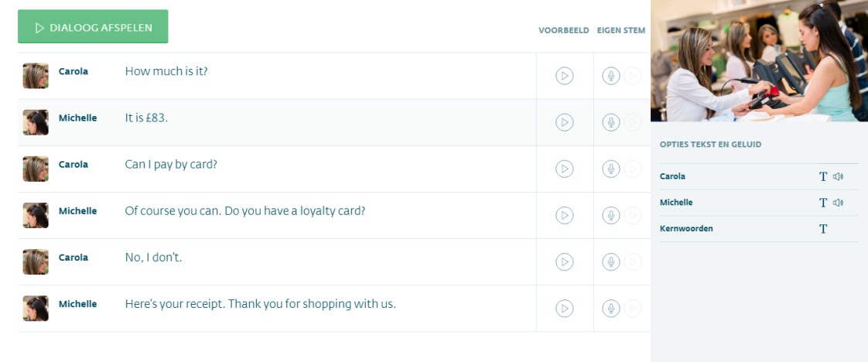Select the Eigen Stem column header
868x362 pixels.
click(x=621, y=30)
